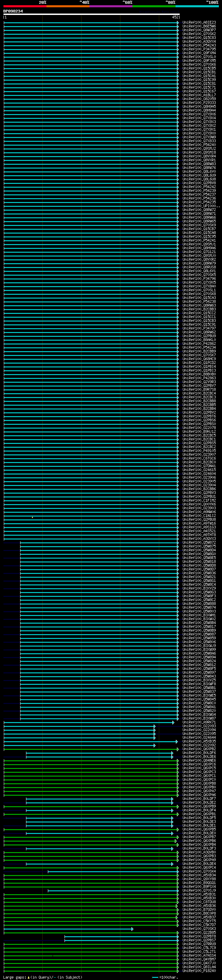222x980 pixels.
Task: Select label UniRef100_P54240
Action: coord(199,145)
